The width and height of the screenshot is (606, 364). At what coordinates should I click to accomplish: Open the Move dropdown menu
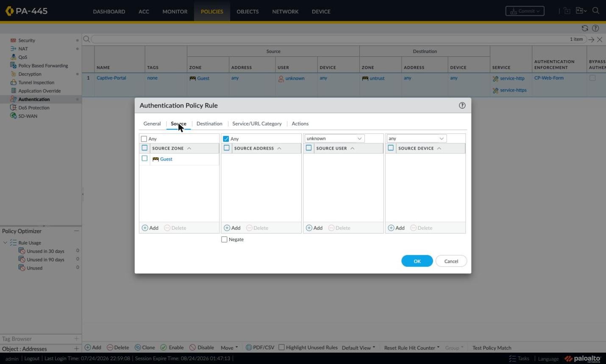click(x=229, y=348)
